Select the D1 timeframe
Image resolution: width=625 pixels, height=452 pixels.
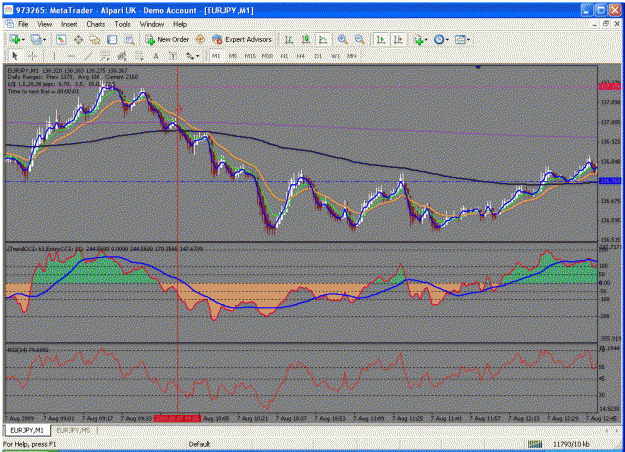click(x=318, y=56)
